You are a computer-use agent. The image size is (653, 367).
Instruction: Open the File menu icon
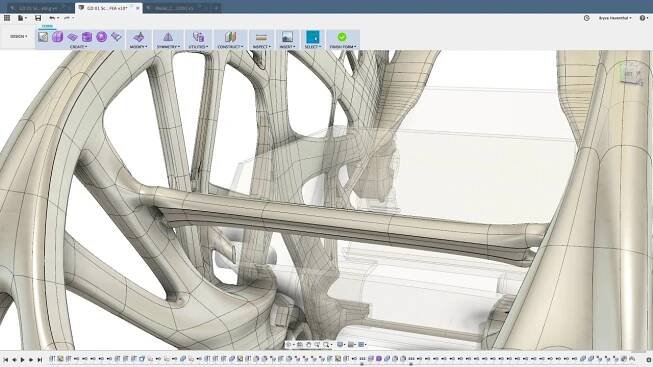(x=22, y=18)
